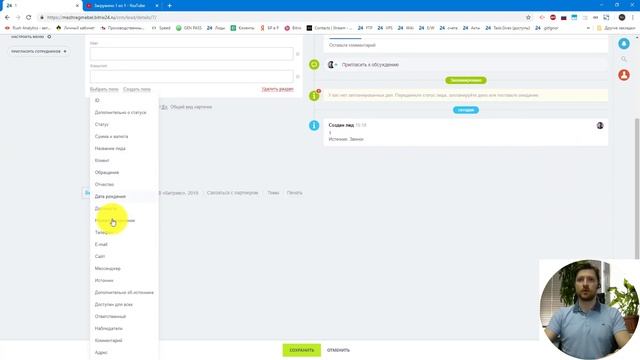Click the gear icon beside настроить меню
This screenshot has height=360, width=640.
point(49,37)
